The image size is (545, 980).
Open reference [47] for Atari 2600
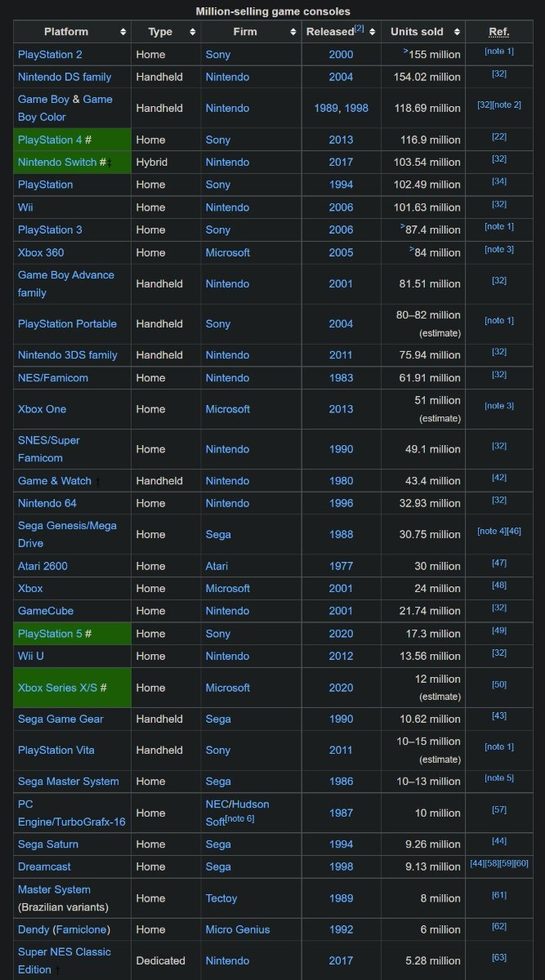point(499,563)
